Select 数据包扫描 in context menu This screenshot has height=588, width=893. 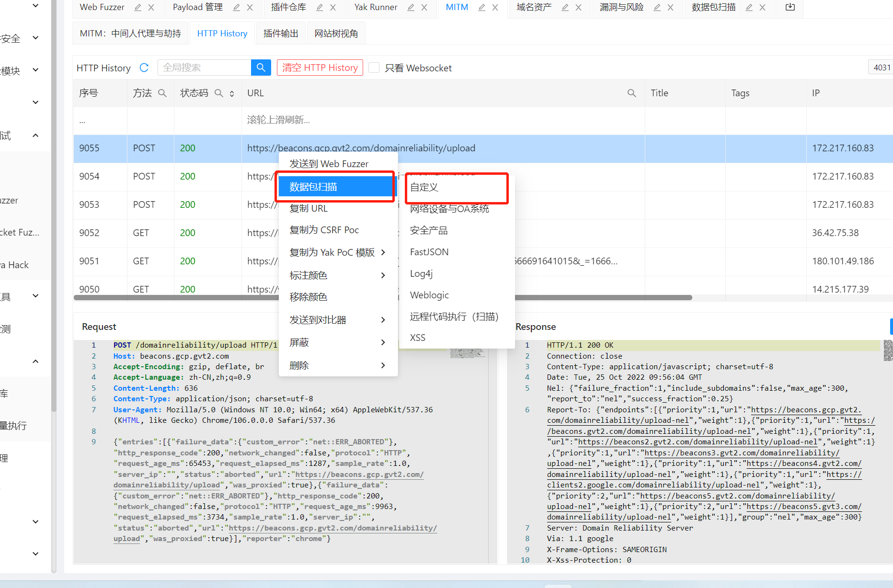337,187
